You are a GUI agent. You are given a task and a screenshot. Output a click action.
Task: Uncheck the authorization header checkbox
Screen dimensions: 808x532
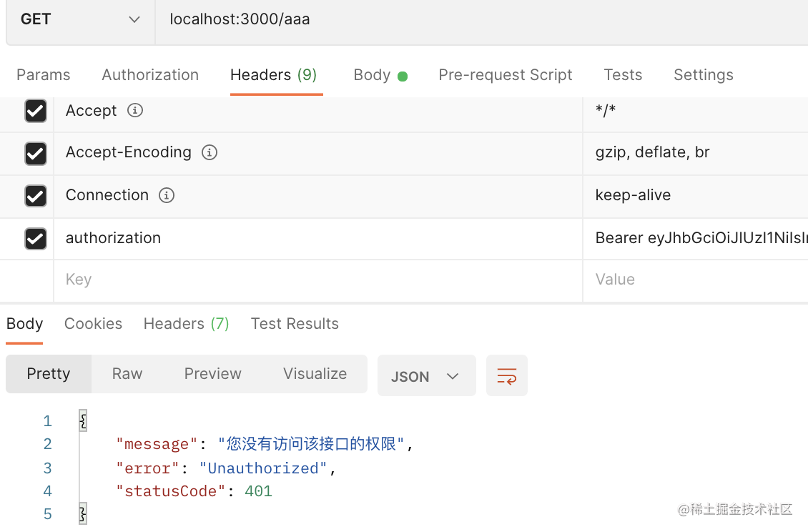[35, 238]
